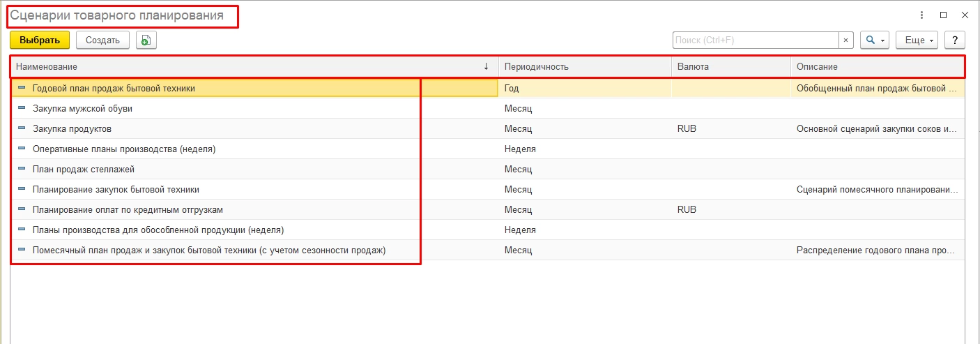
Task: Select Планирование оплат по кредитным отгрузкам
Action: (128, 209)
